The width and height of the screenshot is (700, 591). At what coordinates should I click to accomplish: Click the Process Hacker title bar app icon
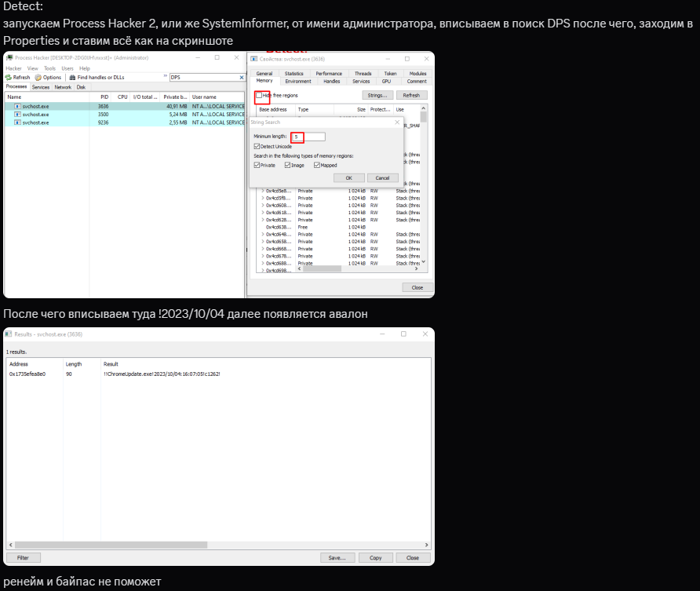click(x=9, y=57)
